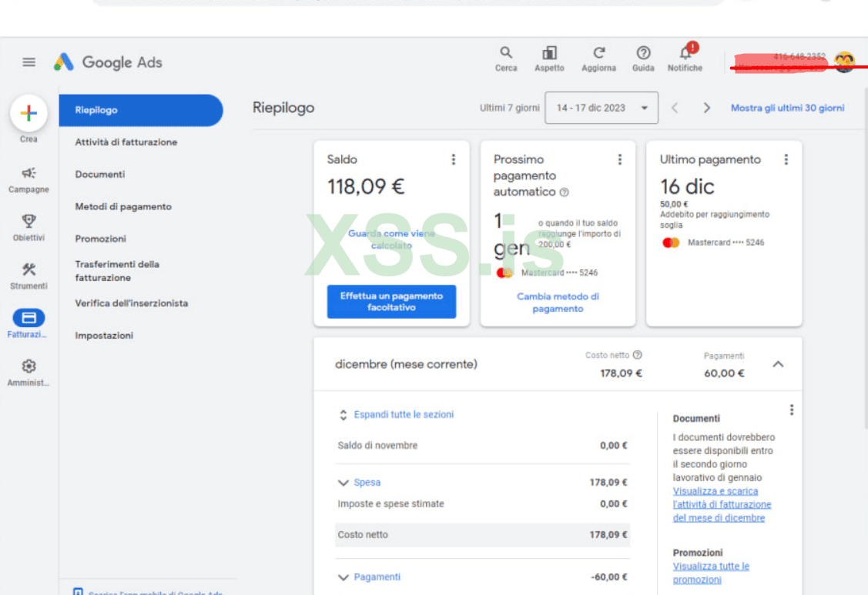The image size is (868, 595).
Task: Open the Cerca search tool
Action: pyautogui.click(x=505, y=58)
